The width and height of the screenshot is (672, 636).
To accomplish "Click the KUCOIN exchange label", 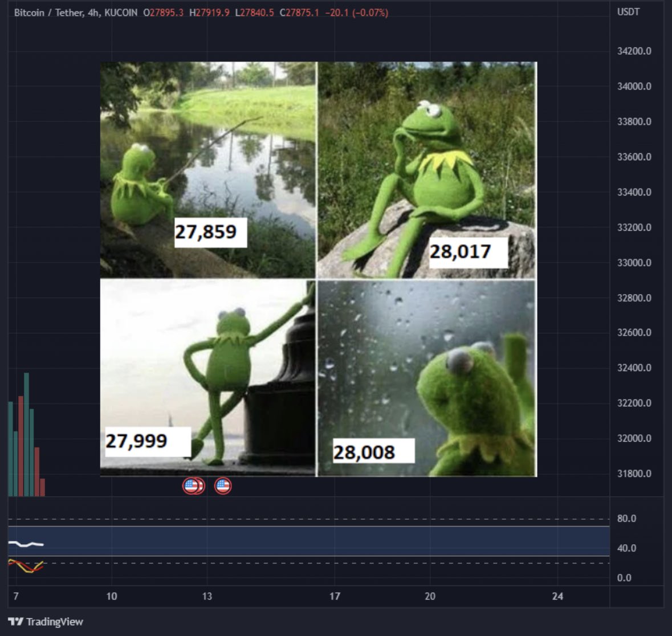I will pyautogui.click(x=121, y=13).
